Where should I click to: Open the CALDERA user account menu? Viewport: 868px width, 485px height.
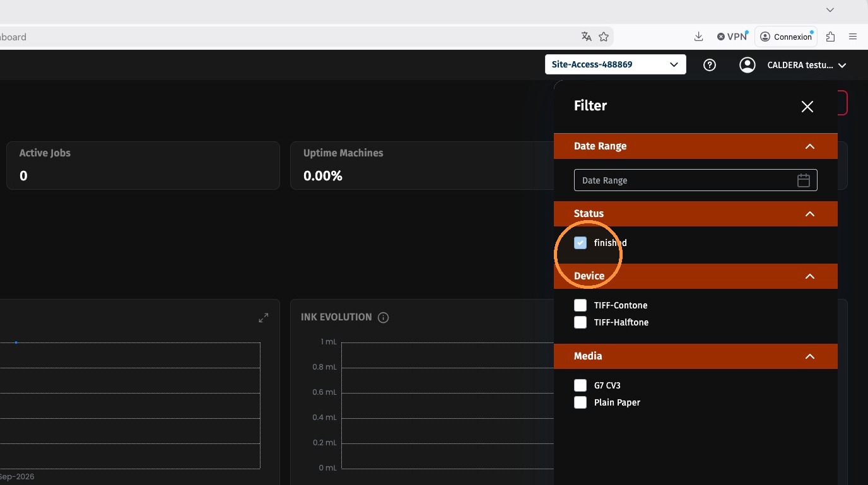806,65
